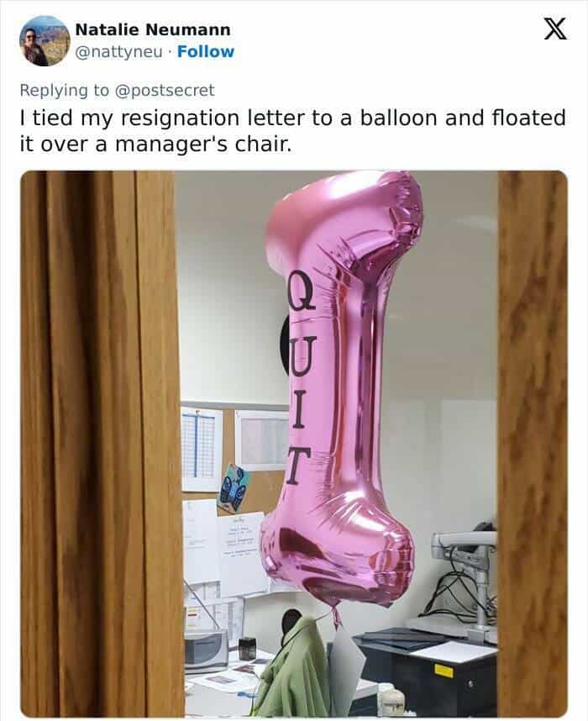Open Natalie Neumann's profile avatar

[x=45, y=41]
